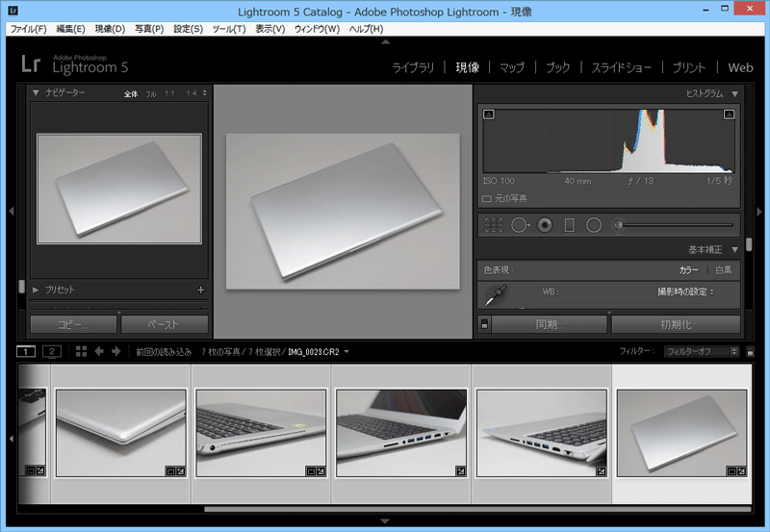Set color treatment to カラー
Image resolution: width=770 pixels, height=532 pixels.
(x=688, y=270)
